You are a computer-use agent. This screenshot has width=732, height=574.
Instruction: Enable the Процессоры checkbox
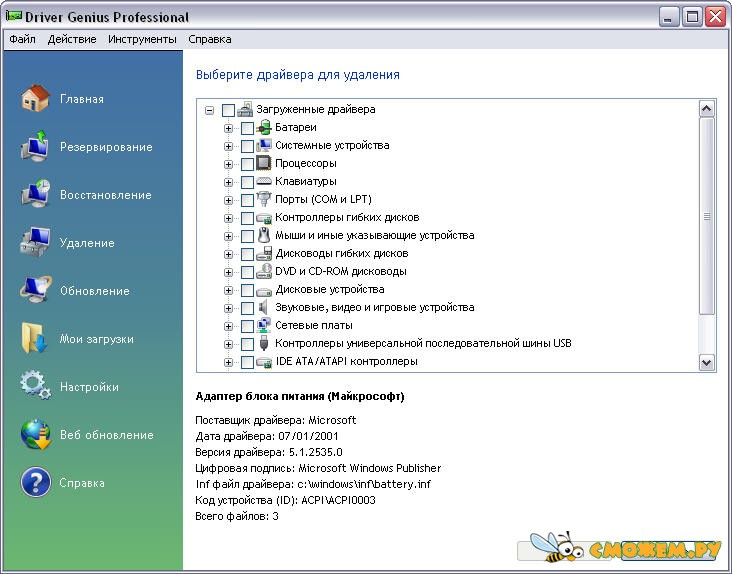[247, 164]
